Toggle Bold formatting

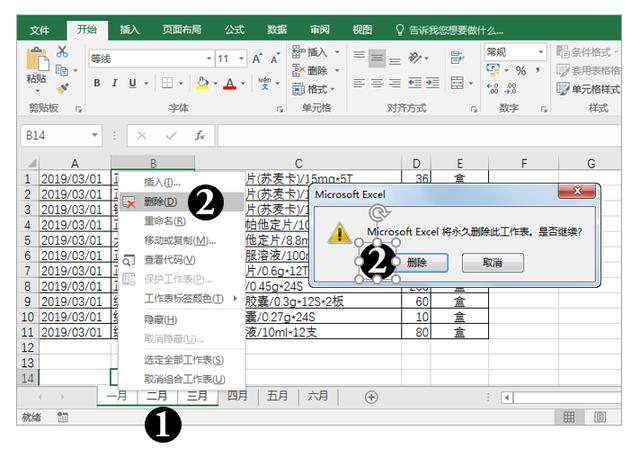pyautogui.click(x=97, y=83)
